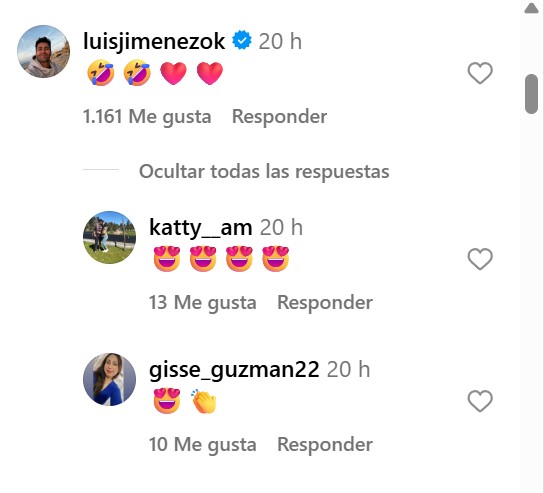Open the katty__am username link
Screen dimensions: 544x493
(201, 228)
